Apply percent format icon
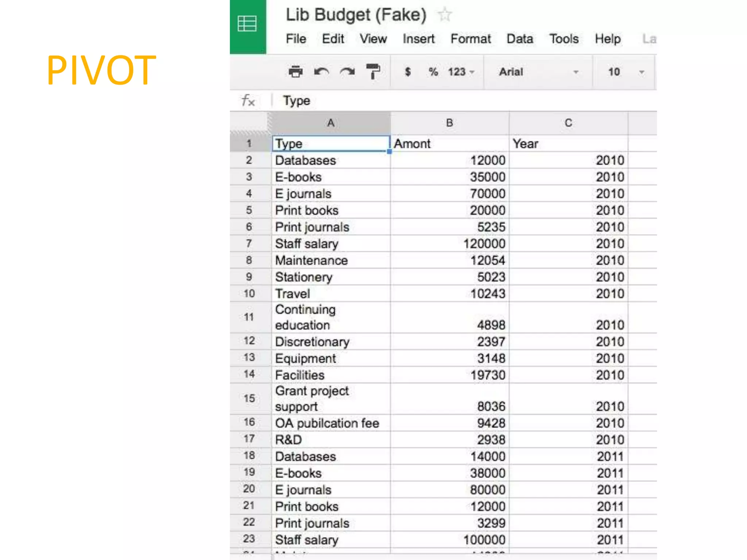 coord(433,72)
